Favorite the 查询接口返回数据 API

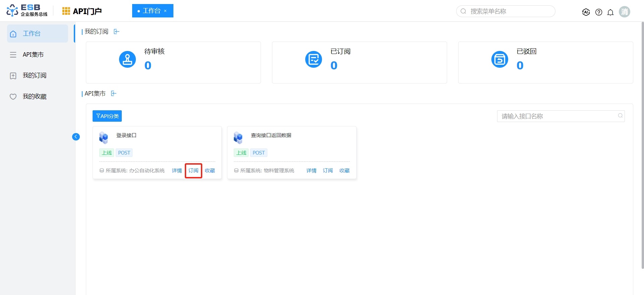(x=344, y=171)
